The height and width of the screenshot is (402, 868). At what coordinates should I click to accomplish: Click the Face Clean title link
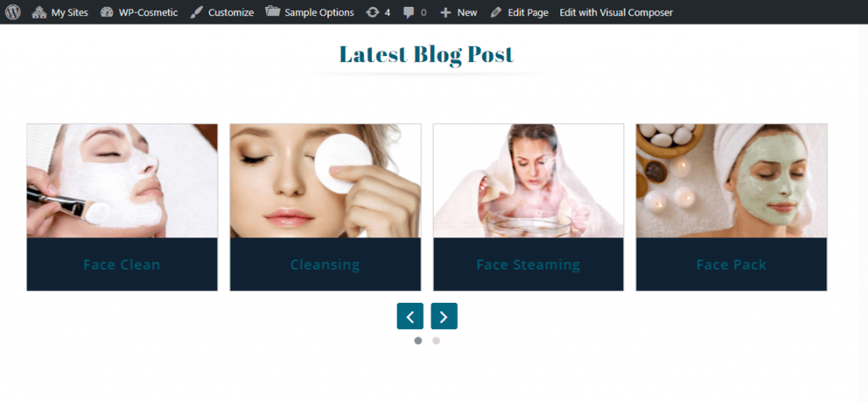[122, 265]
